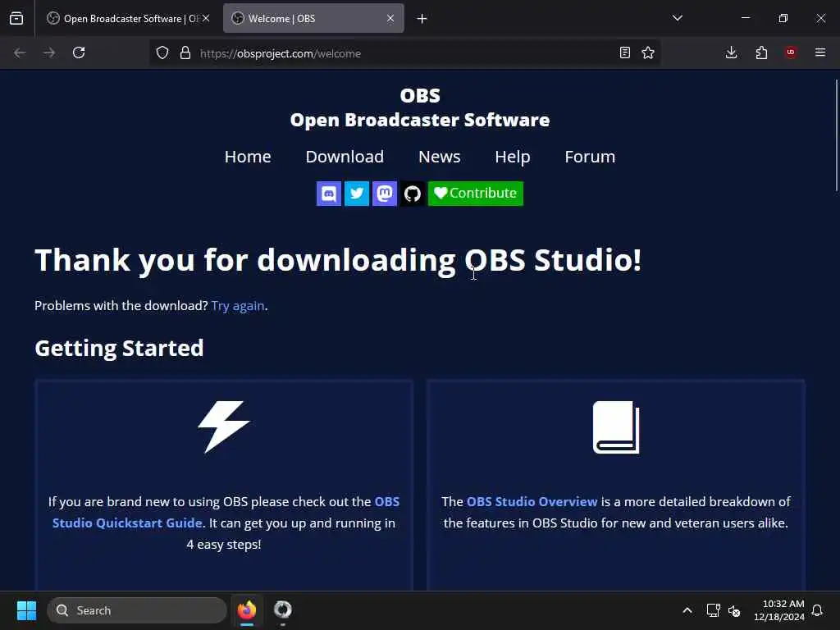Screen dimensions: 840x630
Task: Open the Firefox hamburger application menu
Action: [820, 52]
